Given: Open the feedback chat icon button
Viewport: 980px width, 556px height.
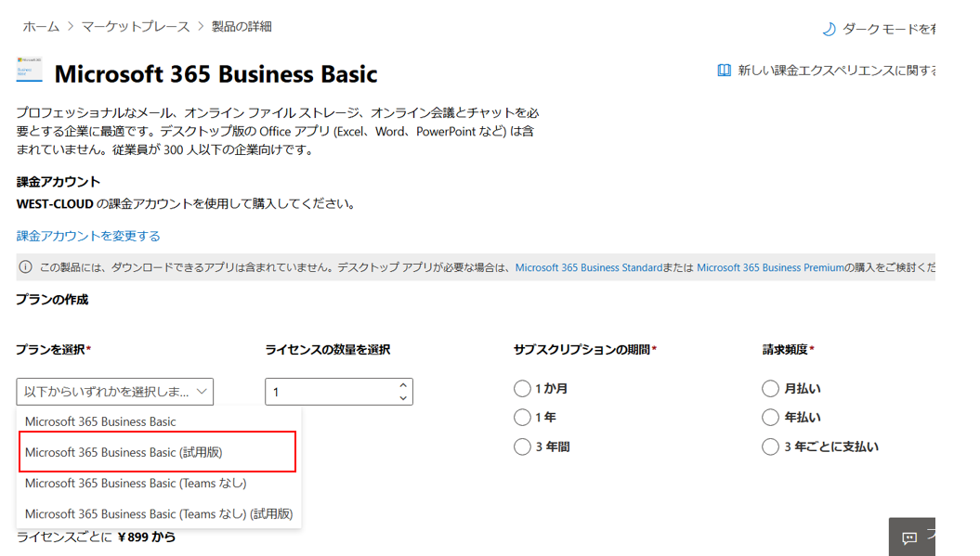Looking at the screenshot, I should 909,537.
